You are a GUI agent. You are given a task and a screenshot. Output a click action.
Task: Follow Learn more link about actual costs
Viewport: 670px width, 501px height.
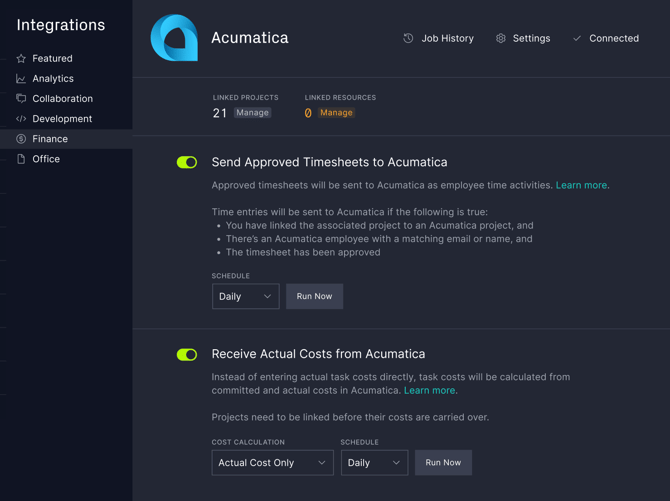pos(429,390)
